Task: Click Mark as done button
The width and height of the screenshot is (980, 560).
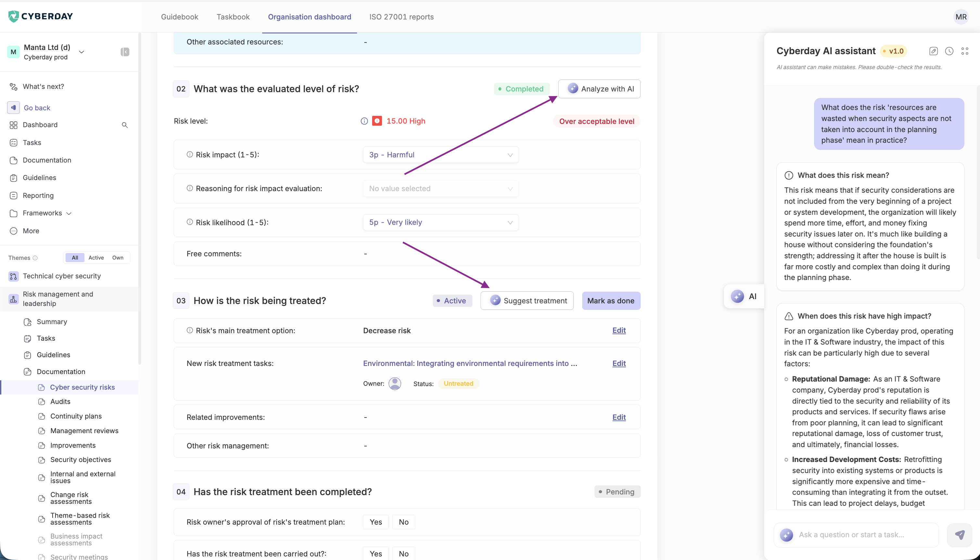Action: pos(610,301)
